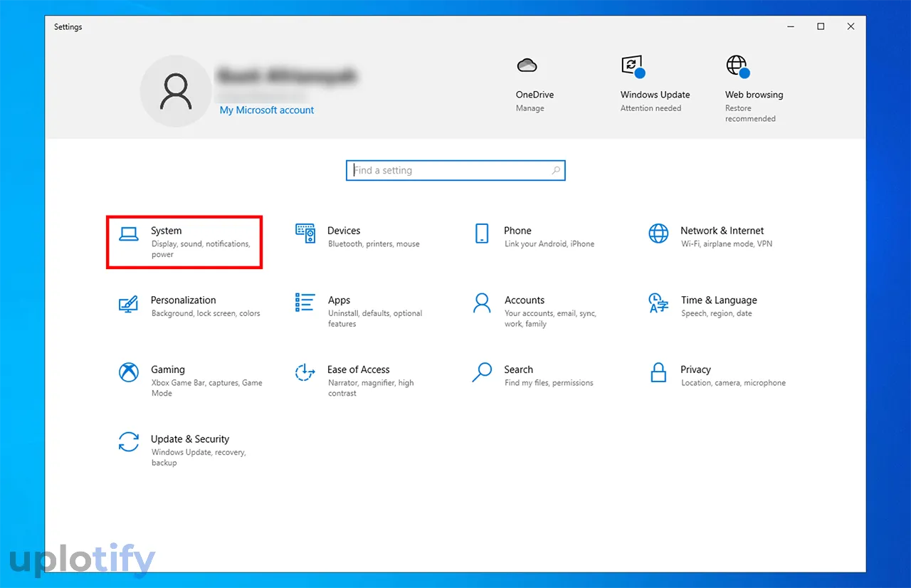
Task: Click the Ease of Access title
Action: pos(359,369)
